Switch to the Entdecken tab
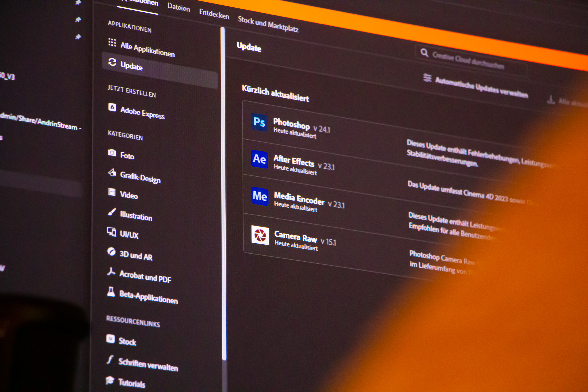The height and width of the screenshot is (392, 588). pyautogui.click(x=214, y=14)
